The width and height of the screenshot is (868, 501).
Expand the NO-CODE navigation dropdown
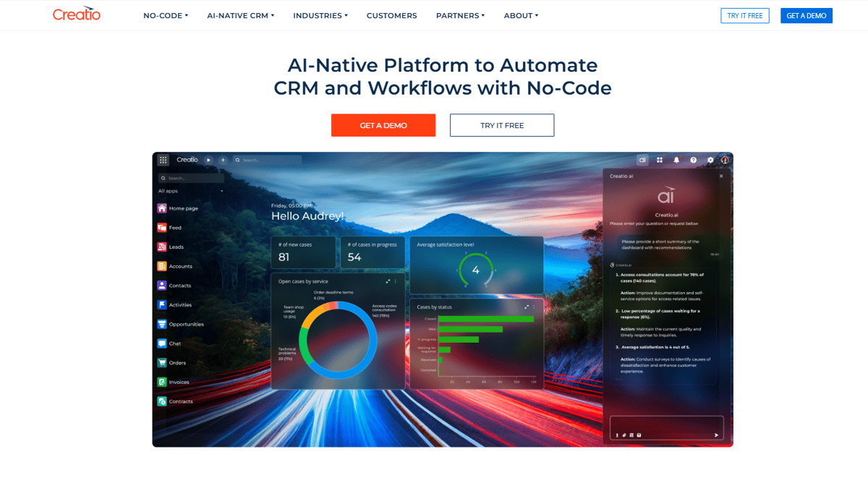[166, 15]
